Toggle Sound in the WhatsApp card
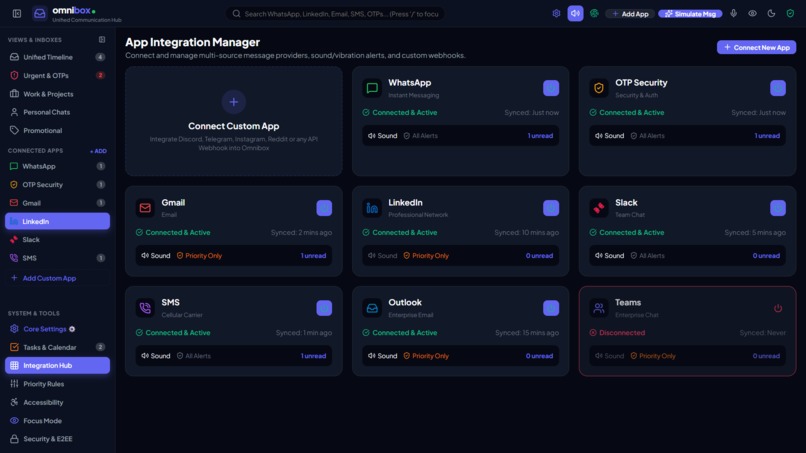This screenshot has width=806, height=453. (x=382, y=136)
